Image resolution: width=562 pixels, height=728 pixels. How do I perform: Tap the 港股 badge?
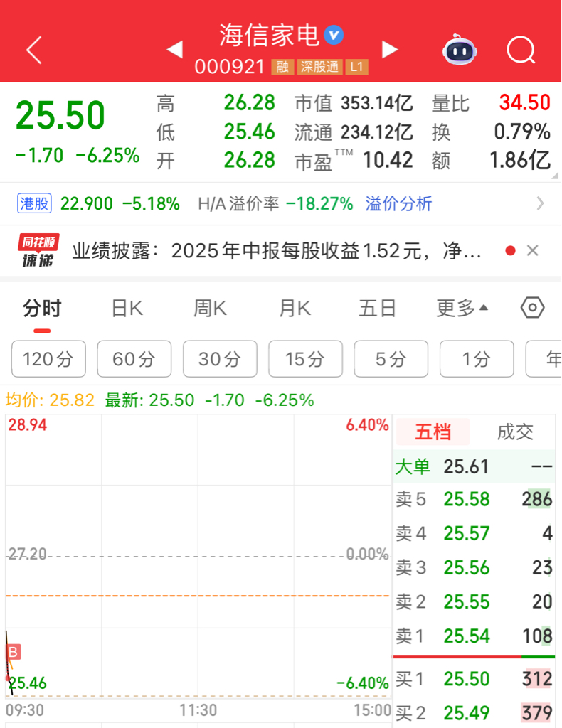34,203
